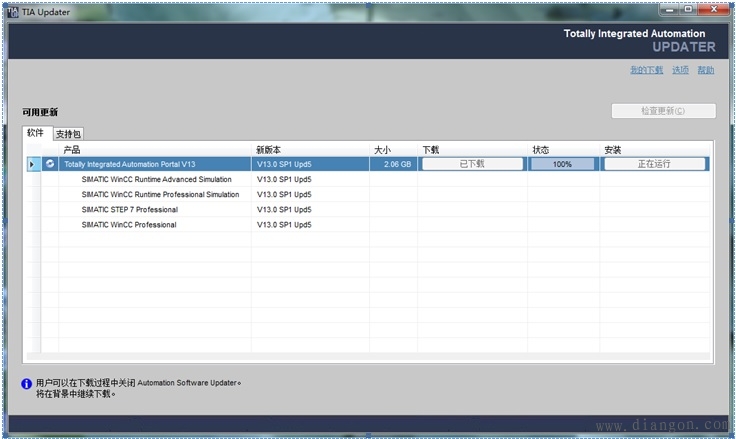
Task: Select Totally Integrated Automation Portal V13 row
Action: pos(368,164)
